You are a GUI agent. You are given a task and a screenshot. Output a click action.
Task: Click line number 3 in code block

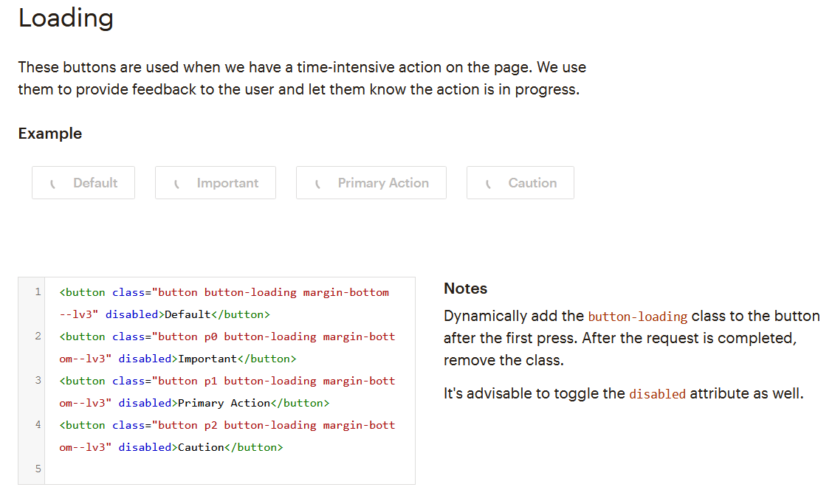tap(39, 380)
